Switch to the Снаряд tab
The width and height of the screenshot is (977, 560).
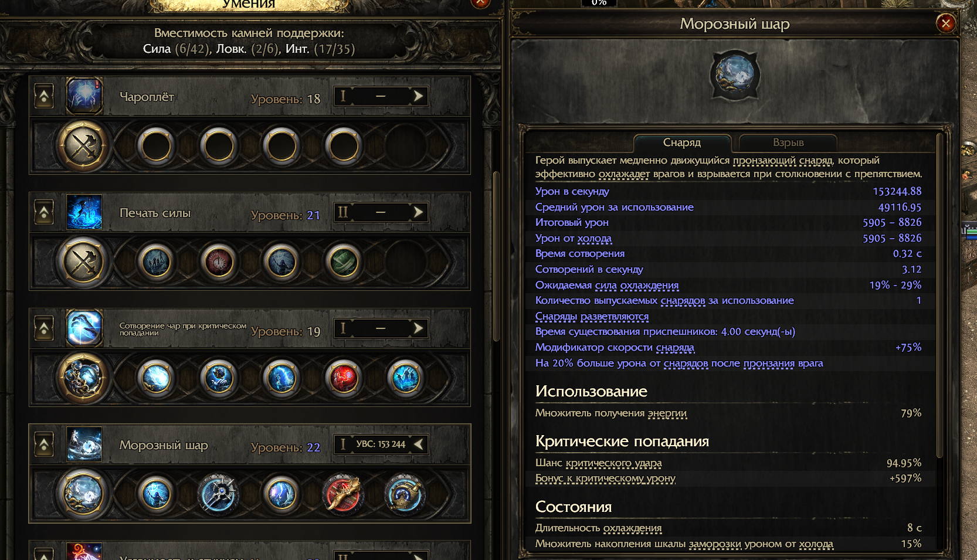[x=682, y=142]
